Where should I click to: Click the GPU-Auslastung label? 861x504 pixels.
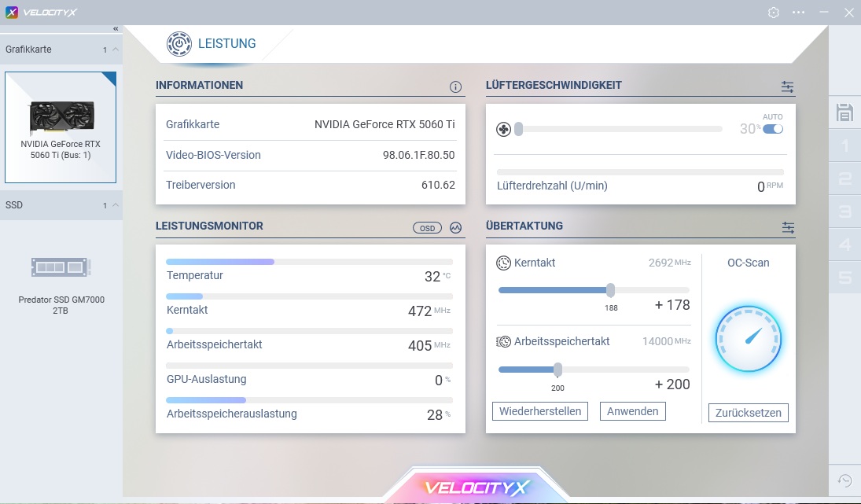pyautogui.click(x=207, y=379)
